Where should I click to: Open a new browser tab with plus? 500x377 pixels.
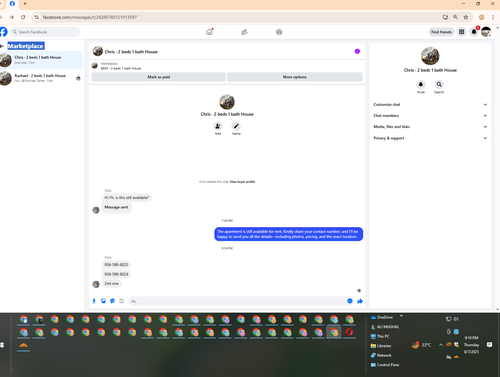[x=25, y=4]
